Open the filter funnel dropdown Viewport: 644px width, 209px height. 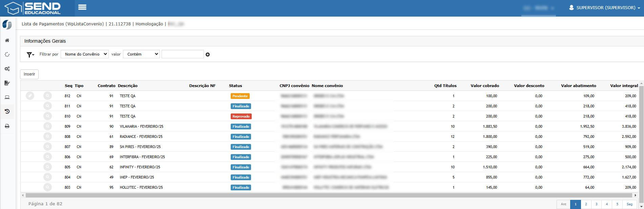30,55
